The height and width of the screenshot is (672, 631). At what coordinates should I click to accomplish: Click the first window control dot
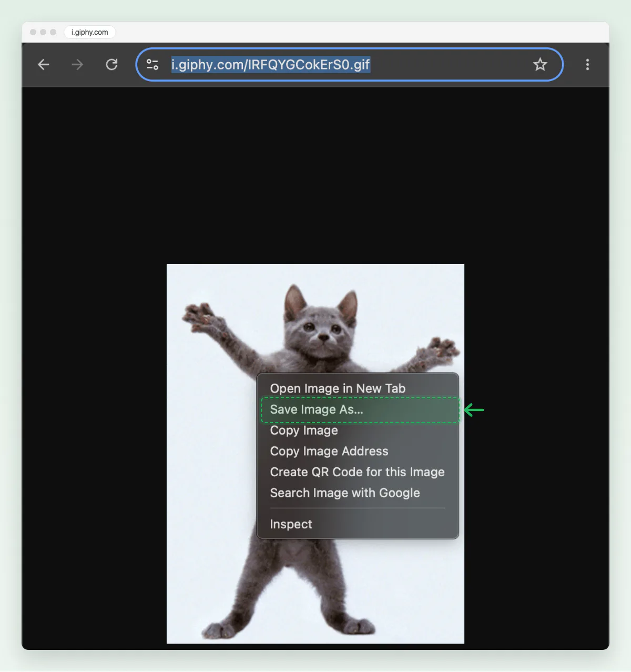(x=33, y=32)
